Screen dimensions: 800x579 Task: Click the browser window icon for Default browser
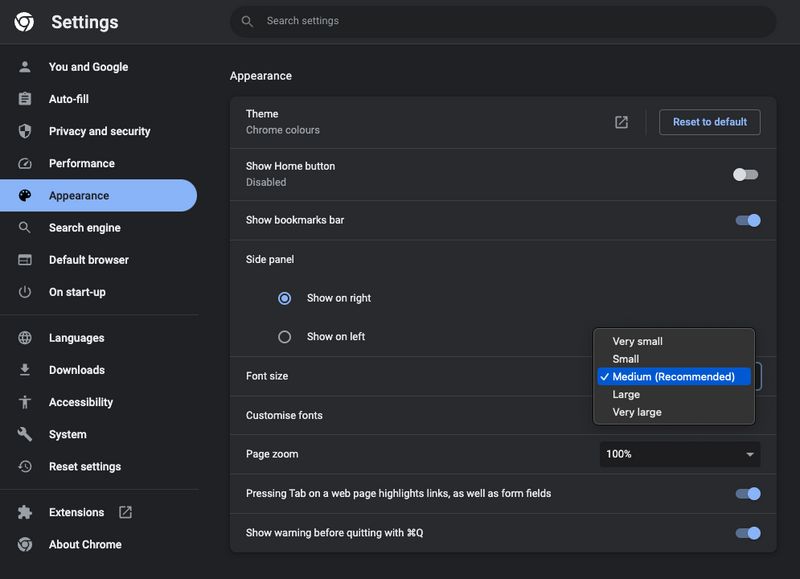24,260
